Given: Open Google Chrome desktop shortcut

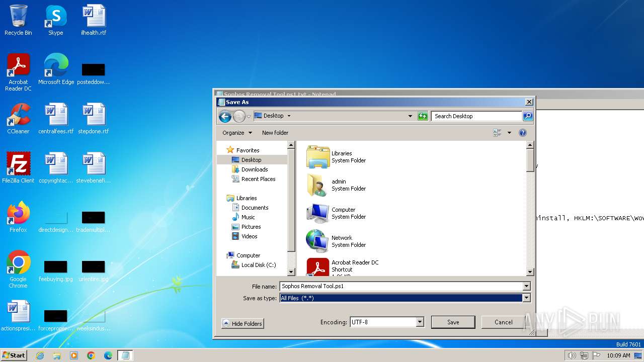Looking at the screenshot, I should pos(18,269).
